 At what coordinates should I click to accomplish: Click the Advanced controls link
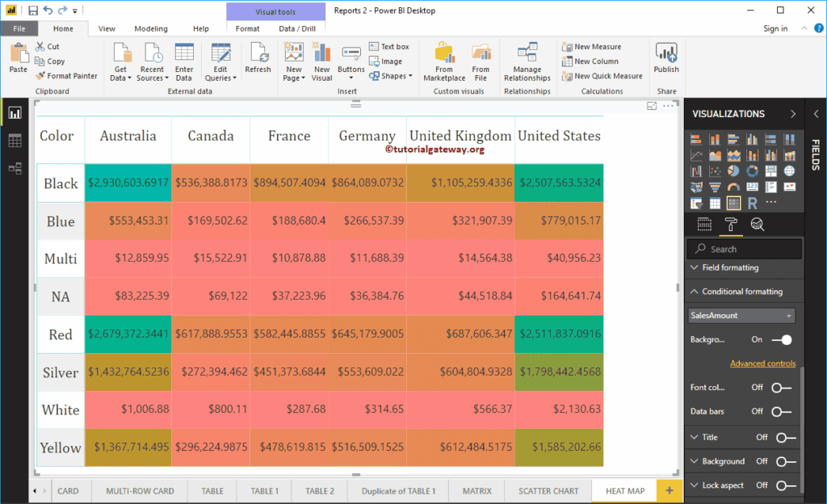click(x=762, y=363)
